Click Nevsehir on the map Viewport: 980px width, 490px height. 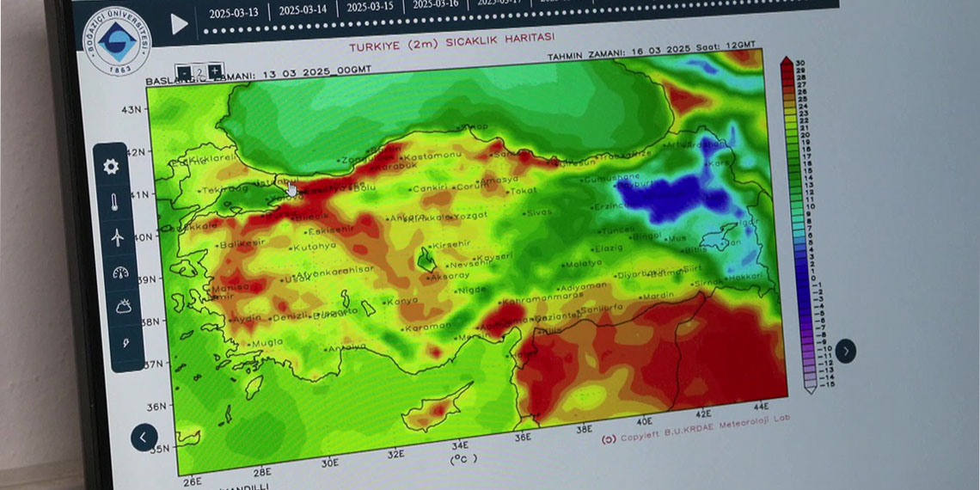(x=470, y=265)
